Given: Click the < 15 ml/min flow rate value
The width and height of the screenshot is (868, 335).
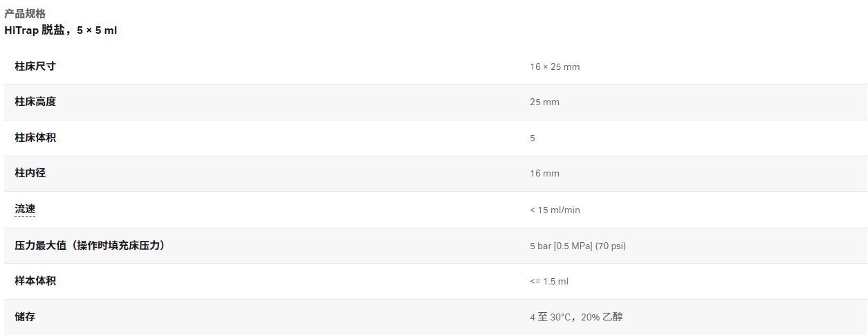Looking at the screenshot, I should [x=555, y=210].
